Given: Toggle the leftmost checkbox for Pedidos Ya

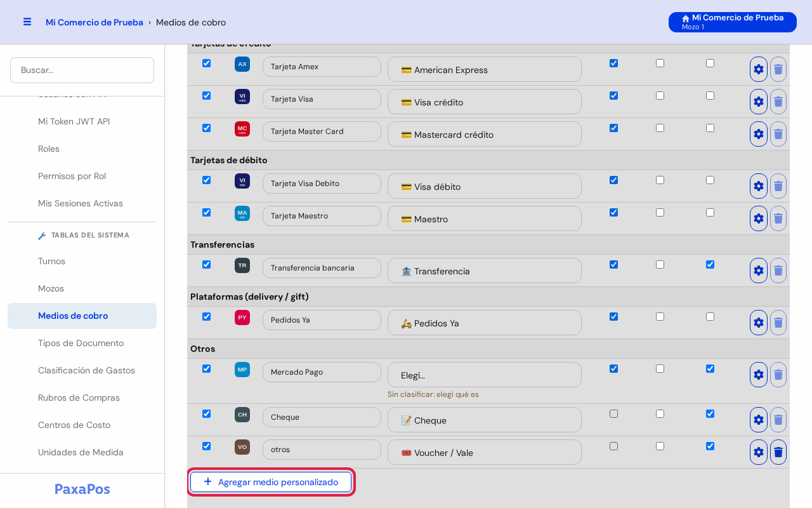Looking at the screenshot, I should tap(206, 317).
